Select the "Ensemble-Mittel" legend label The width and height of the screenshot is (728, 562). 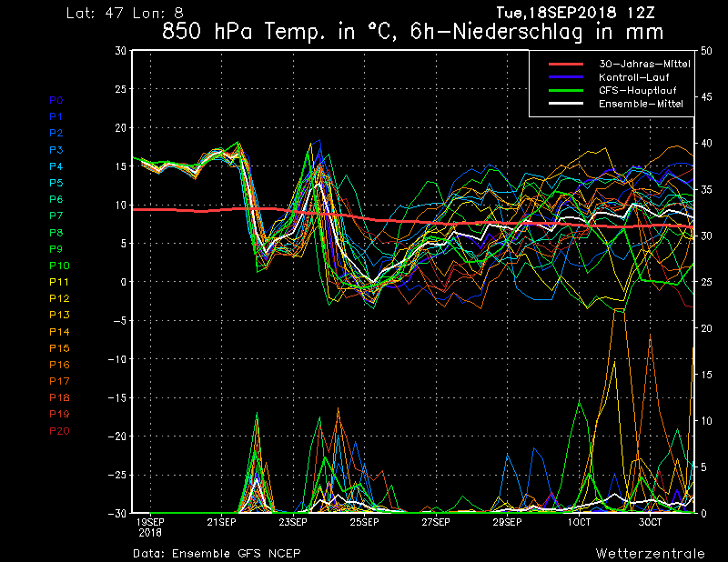pyautogui.click(x=641, y=104)
